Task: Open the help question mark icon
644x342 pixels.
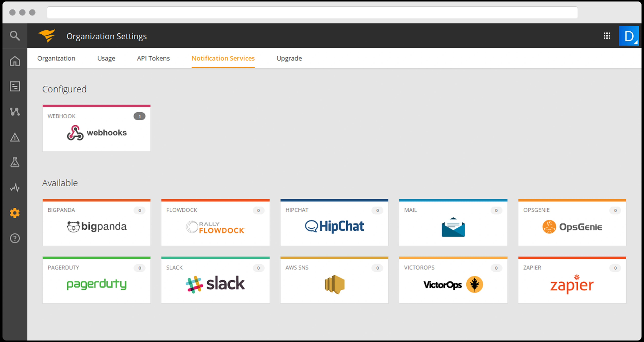Action: click(15, 238)
